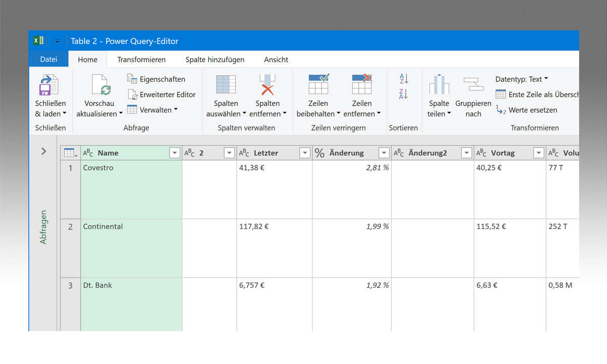Viewport: 607px width, 364px height.
Task: Click the ABC type icon of column 2
Action: [189, 153]
